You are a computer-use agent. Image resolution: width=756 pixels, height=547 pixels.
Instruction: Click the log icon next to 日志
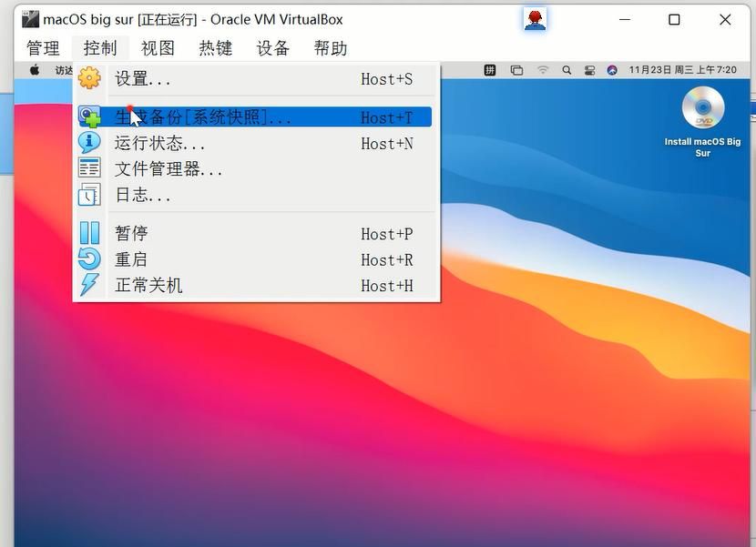pos(89,195)
